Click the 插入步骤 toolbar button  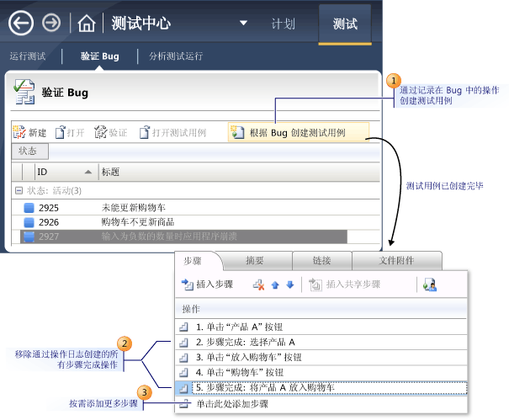207,284
